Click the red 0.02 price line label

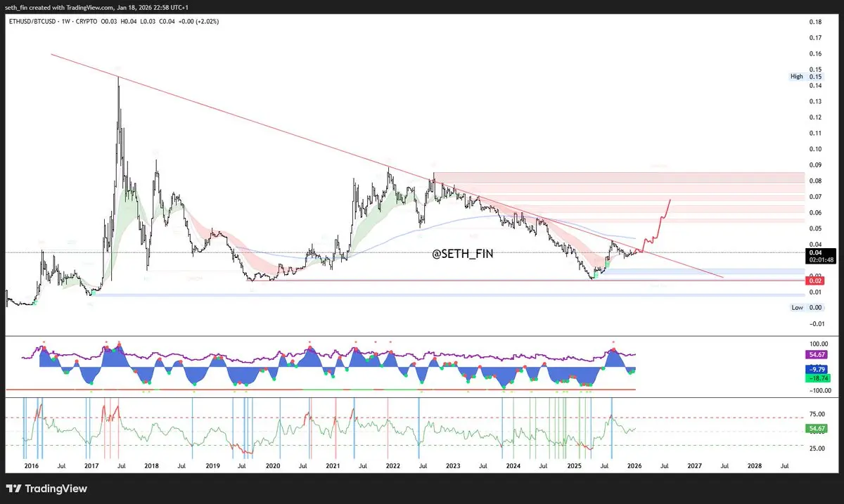tap(816, 280)
